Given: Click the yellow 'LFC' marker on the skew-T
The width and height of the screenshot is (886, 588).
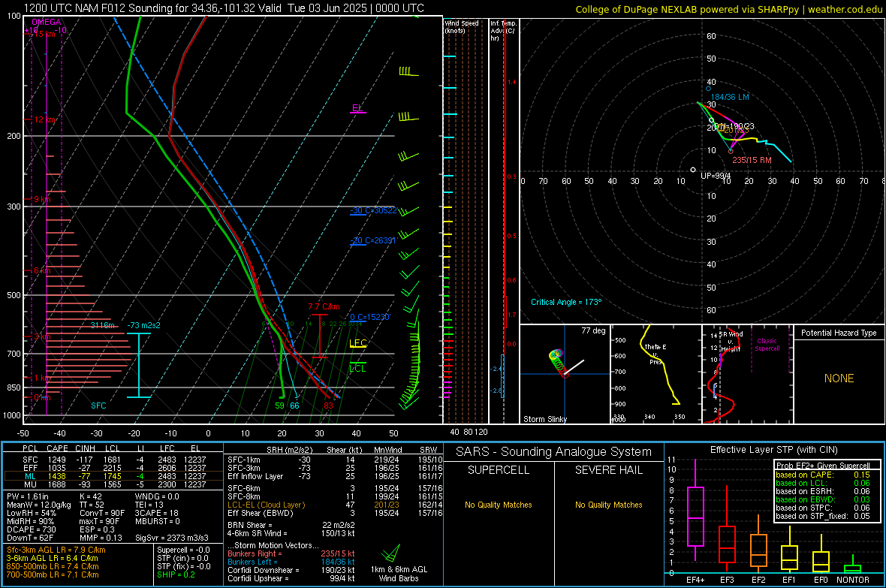Looking at the screenshot, I should point(357,342).
